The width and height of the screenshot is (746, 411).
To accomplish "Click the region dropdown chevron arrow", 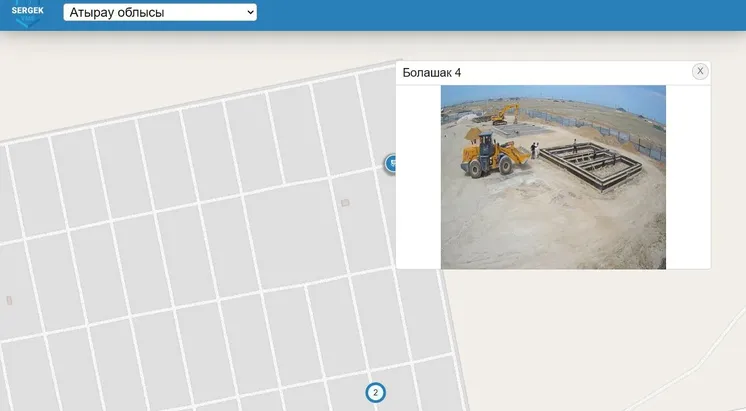I will pyautogui.click(x=249, y=13).
